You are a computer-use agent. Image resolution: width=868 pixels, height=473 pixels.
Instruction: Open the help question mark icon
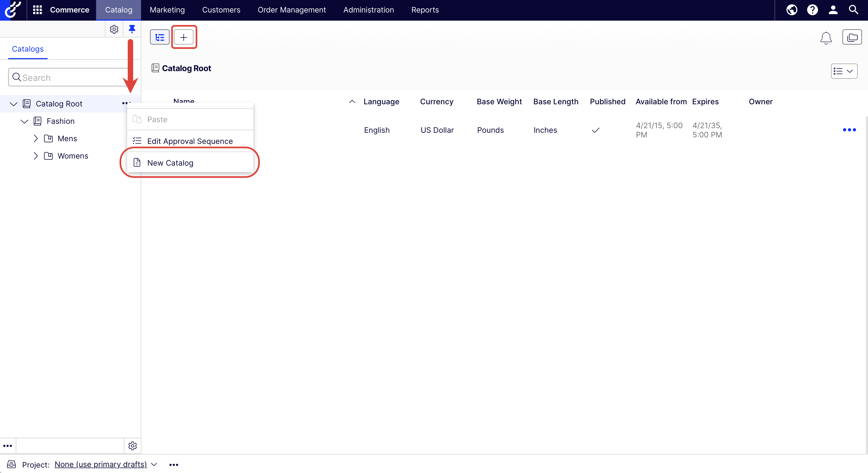pos(812,10)
